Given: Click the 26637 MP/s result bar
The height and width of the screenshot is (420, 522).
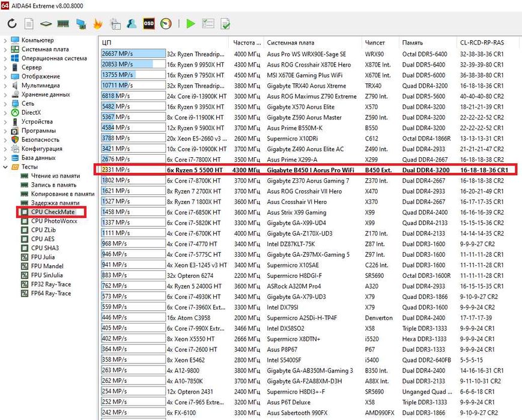Looking at the screenshot, I should pyautogui.click(x=133, y=53).
